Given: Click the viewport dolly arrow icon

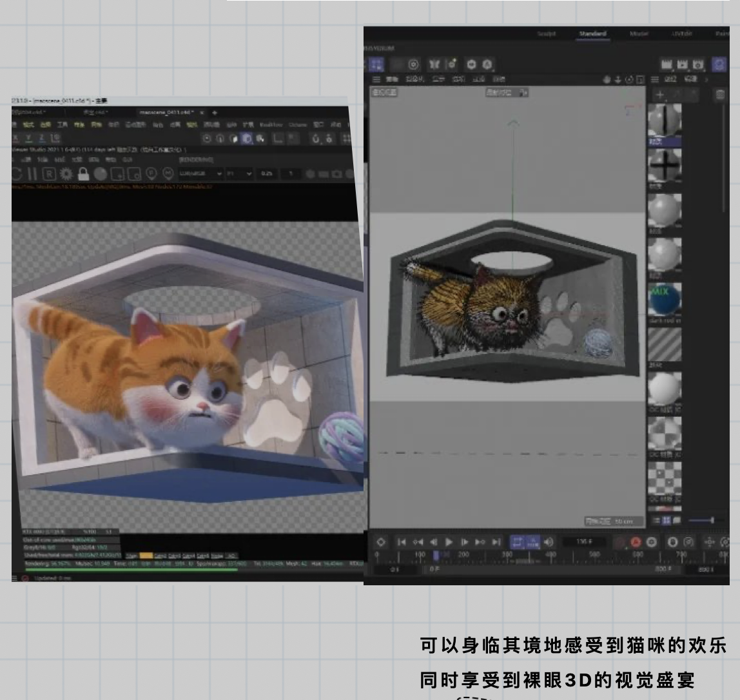Looking at the screenshot, I should pos(618,79).
